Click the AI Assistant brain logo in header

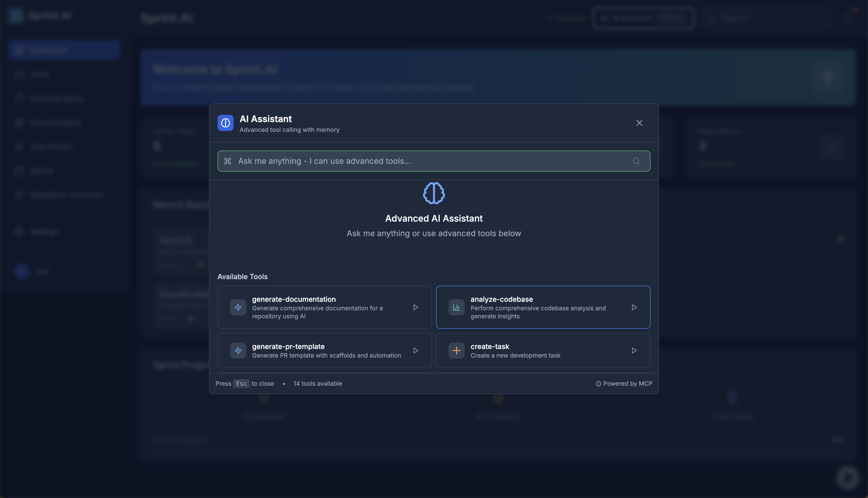[x=225, y=123]
